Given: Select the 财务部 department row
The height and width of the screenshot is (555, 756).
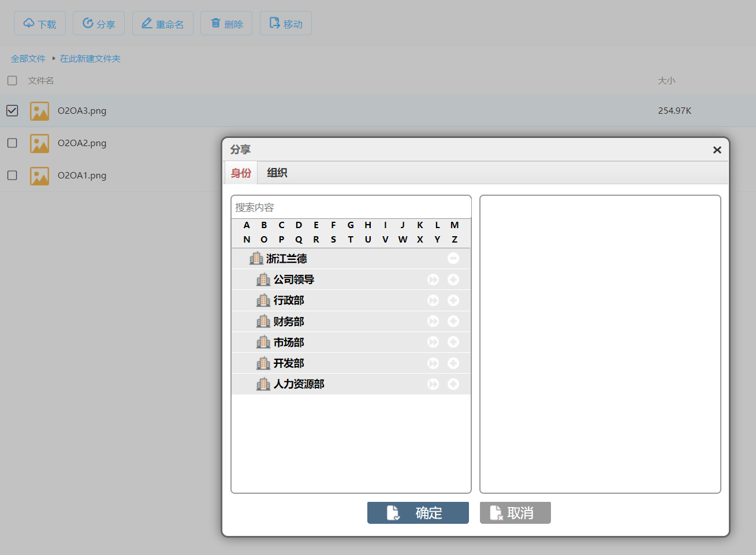Looking at the screenshot, I should coord(351,321).
